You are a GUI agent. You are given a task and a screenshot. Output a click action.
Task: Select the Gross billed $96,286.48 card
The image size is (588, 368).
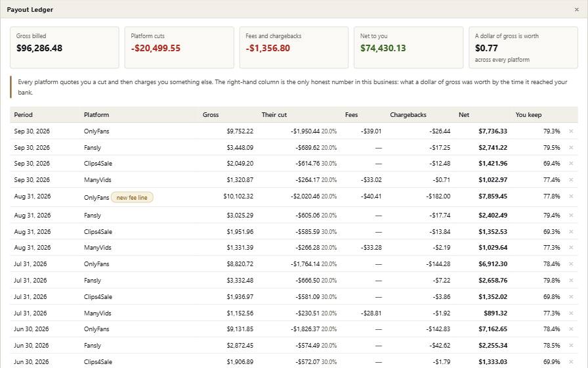pyautogui.click(x=64, y=47)
